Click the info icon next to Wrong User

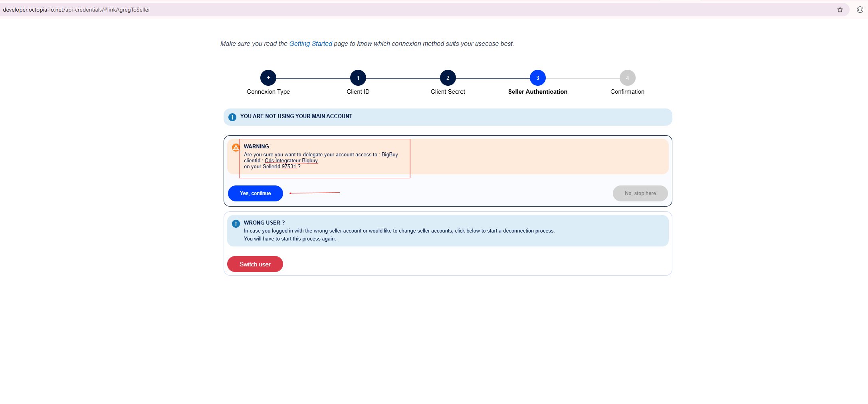point(236,224)
